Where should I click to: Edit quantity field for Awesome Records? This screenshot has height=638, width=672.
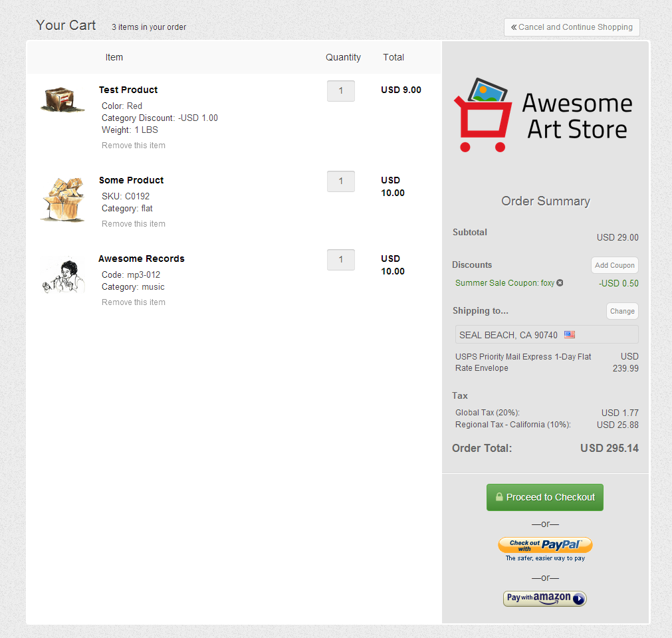[x=341, y=260]
